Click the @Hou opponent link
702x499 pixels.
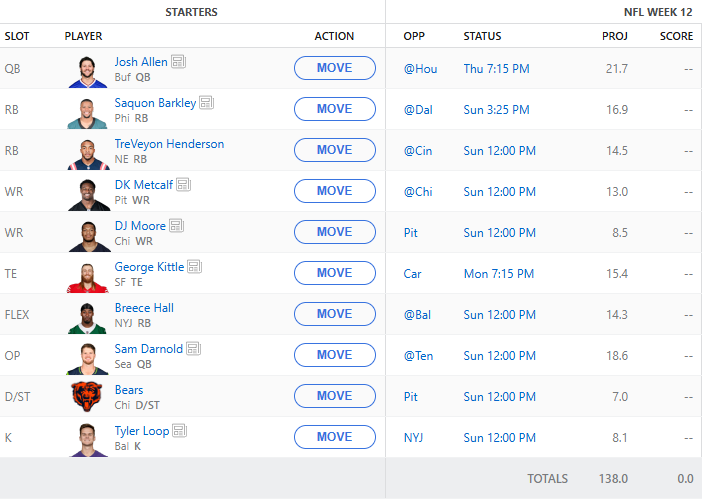tap(415, 68)
